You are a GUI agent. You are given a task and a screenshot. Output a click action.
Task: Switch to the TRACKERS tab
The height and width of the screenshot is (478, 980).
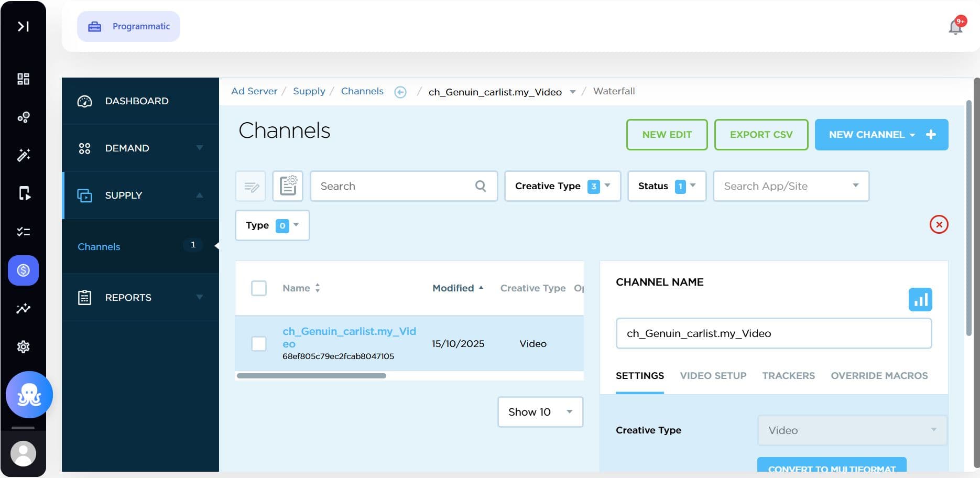click(788, 376)
